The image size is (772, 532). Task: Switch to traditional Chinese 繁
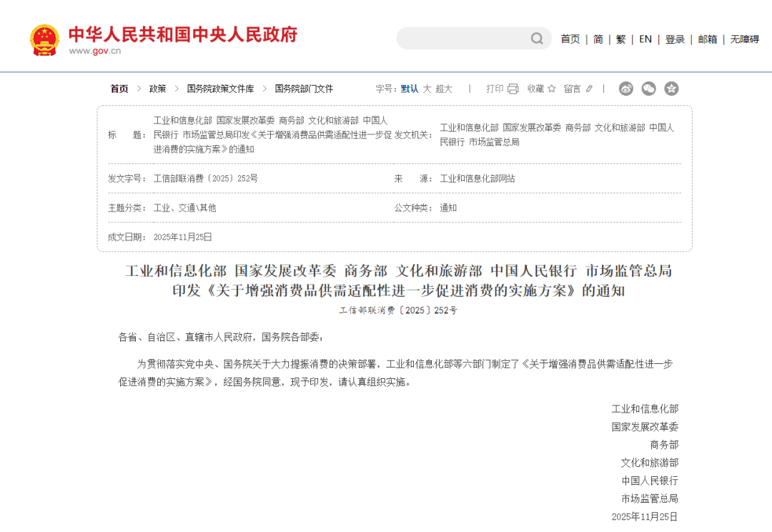[x=621, y=39]
